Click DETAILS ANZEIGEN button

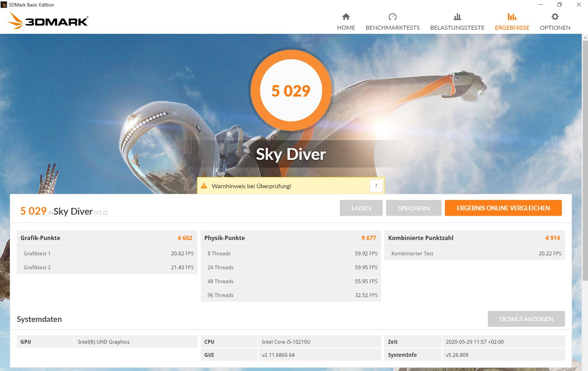[x=526, y=319]
